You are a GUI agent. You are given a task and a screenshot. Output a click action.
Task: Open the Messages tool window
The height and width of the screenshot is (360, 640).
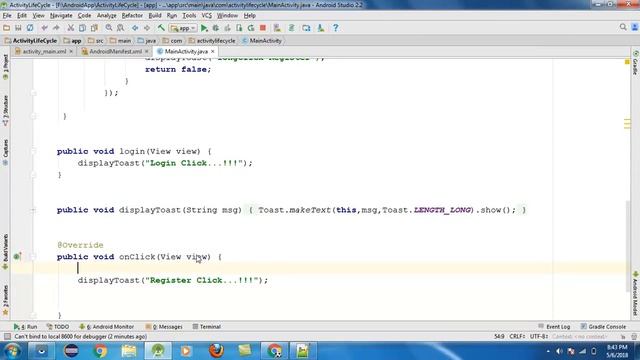pyautogui.click(x=164, y=327)
